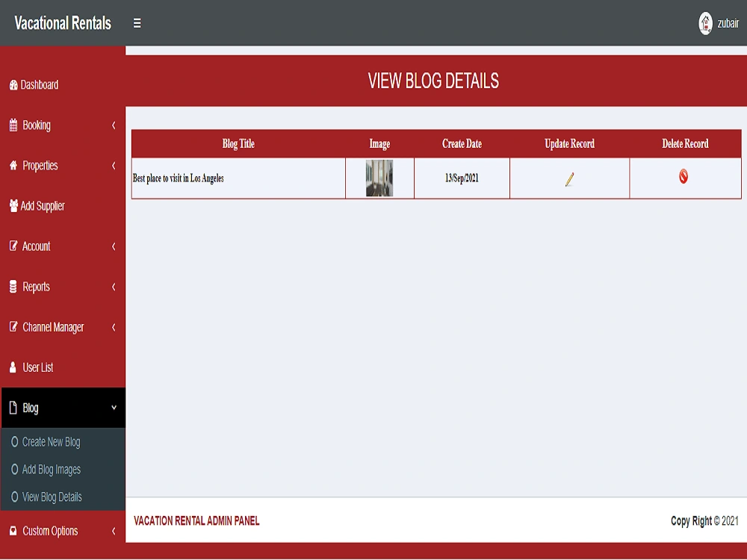Screen dimensions: 747x560
Task: Click the Properties home icon
Action: pyautogui.click(x=13, y=165)
